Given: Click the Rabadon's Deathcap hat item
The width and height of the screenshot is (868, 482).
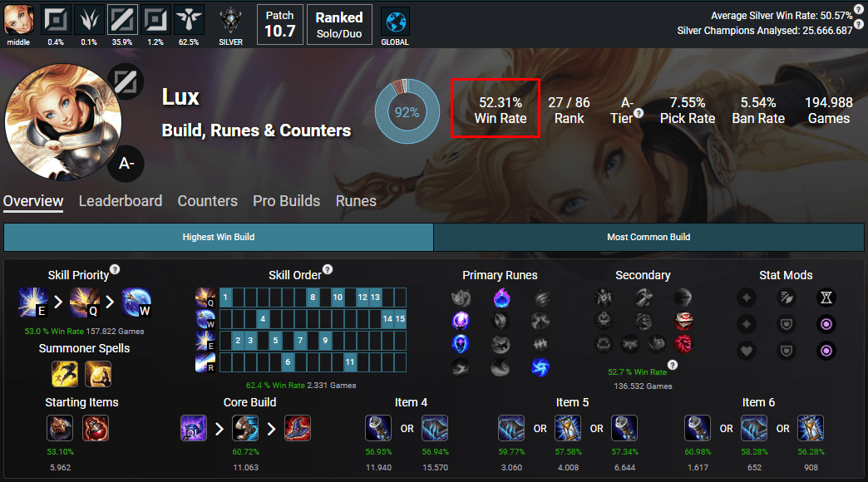Looking at the screenshot, I should (x=298, y=428).
